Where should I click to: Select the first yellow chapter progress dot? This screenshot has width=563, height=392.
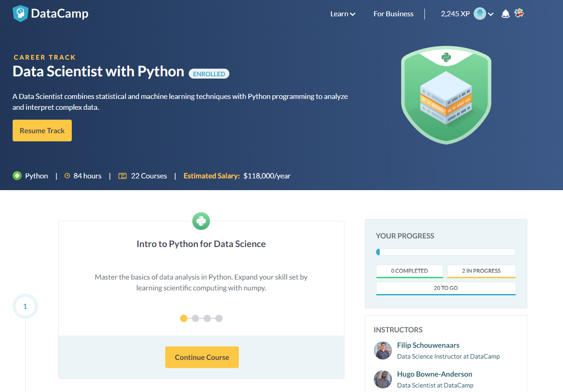click(x=184, y=318)
